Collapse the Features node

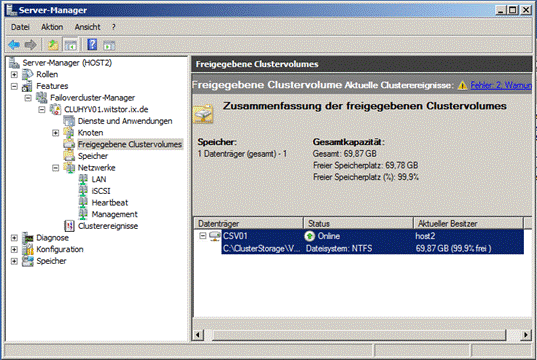coord(14,86)
